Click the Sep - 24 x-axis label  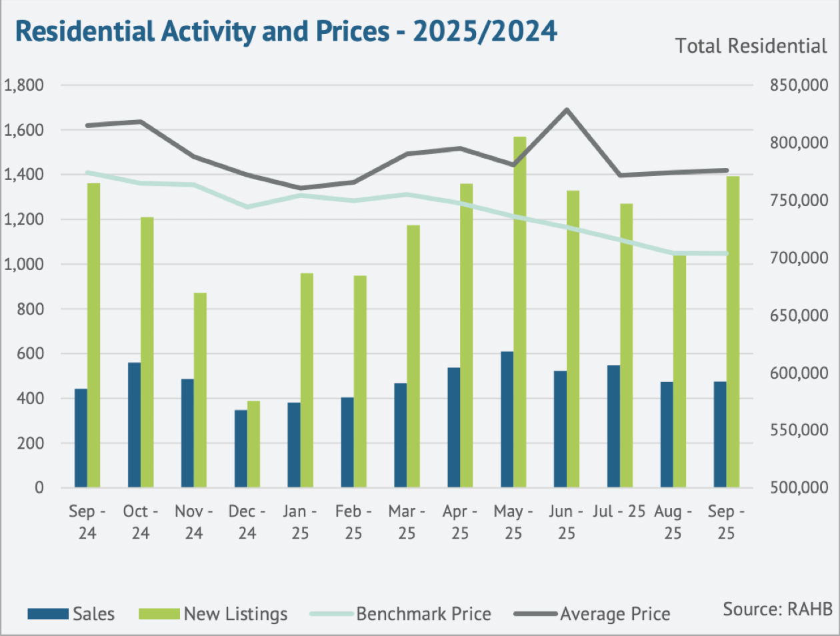[x=87, y=522]
